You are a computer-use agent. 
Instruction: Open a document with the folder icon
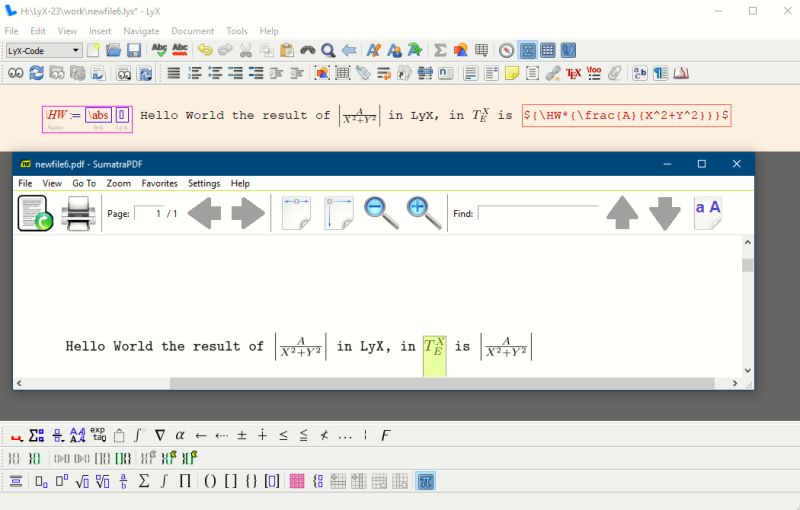(x=113, y=50)
